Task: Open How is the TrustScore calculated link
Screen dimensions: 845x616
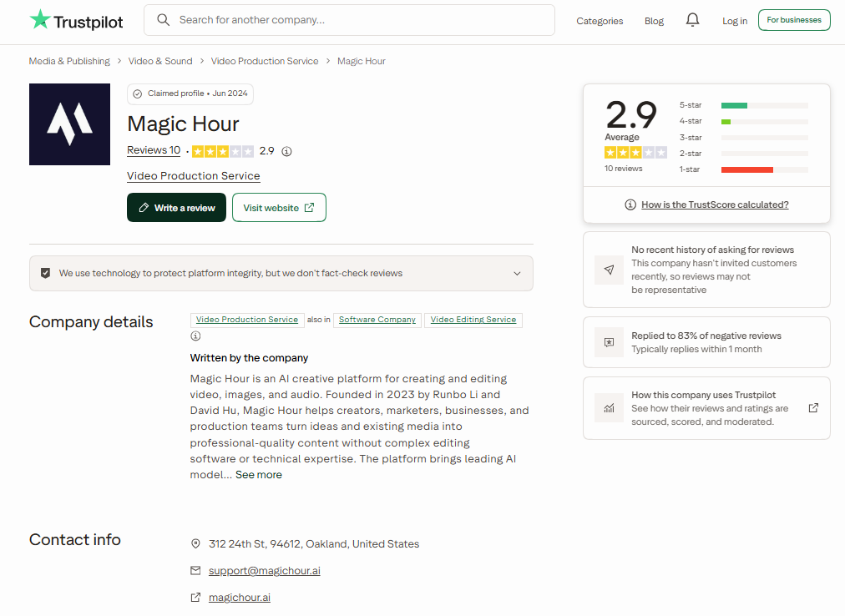Action: click(x=715, y=204)
